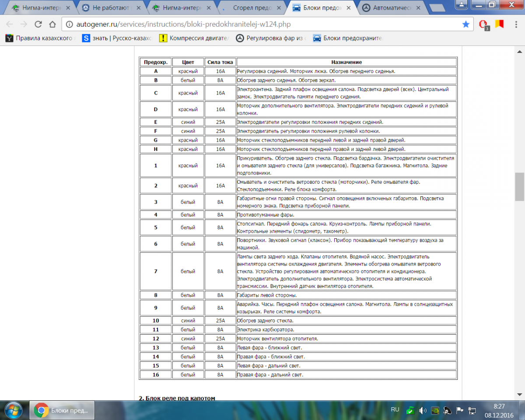The image size is (525, 420).
Task: Click 'Противотуманные фары.' text
Action: (x=266, y=215)
